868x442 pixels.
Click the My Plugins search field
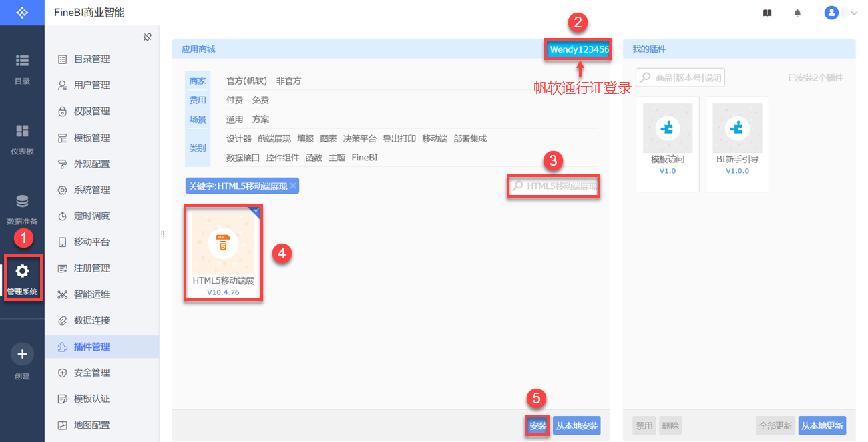pos(680,78)
